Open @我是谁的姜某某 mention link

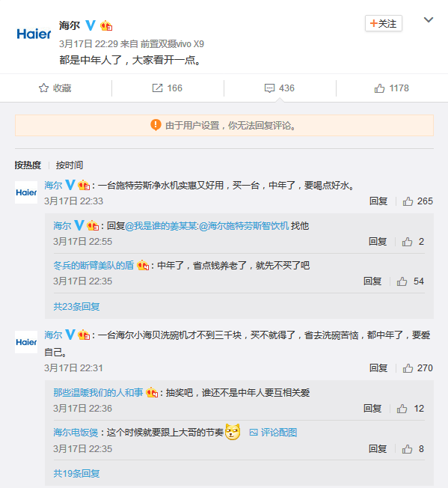coord(161,225)
